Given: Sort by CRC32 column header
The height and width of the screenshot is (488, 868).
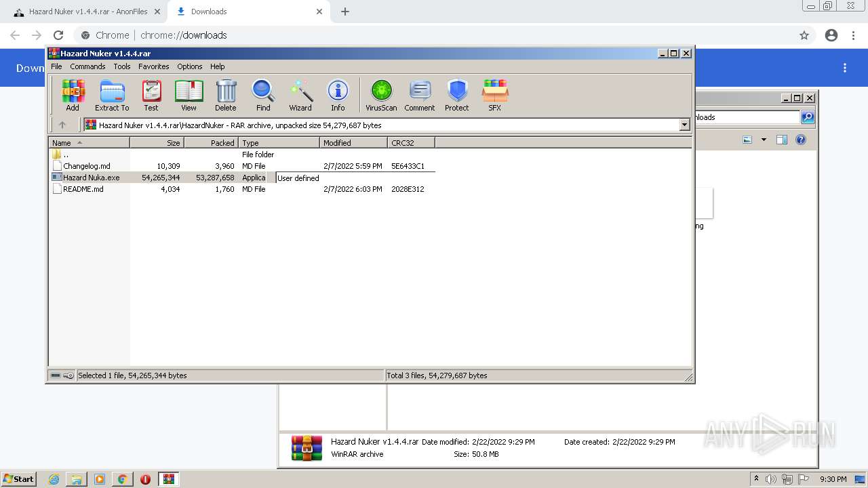Looking at the screenshot, I should click(411, 143).
